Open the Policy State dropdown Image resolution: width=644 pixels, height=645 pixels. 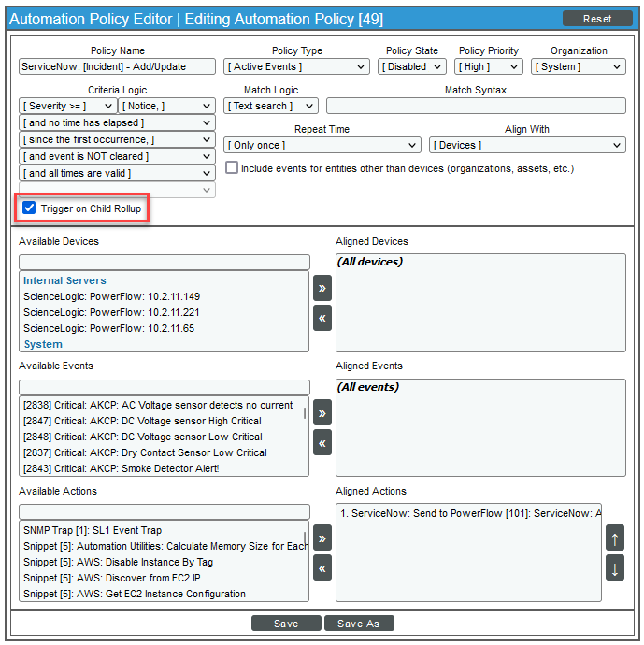point(414,66)
